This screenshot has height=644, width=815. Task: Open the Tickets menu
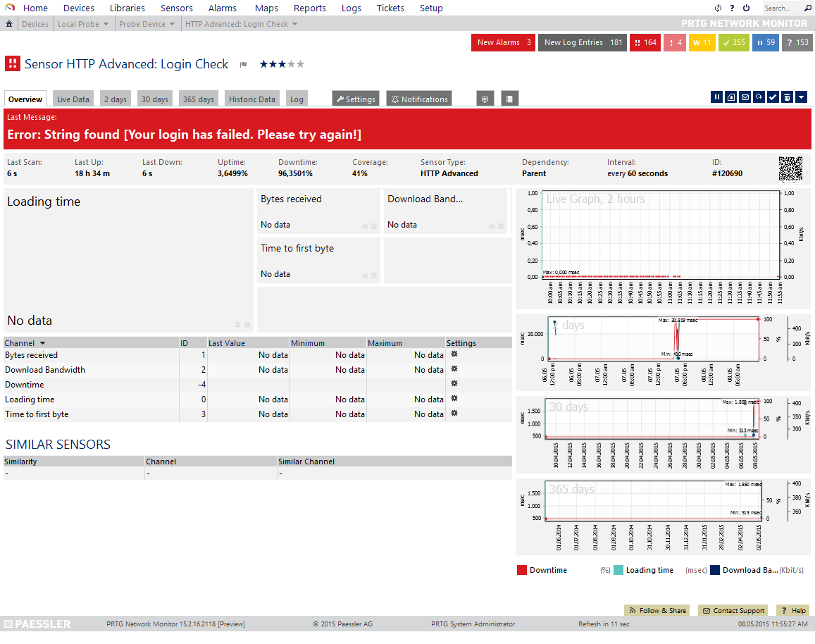[390, 8]
